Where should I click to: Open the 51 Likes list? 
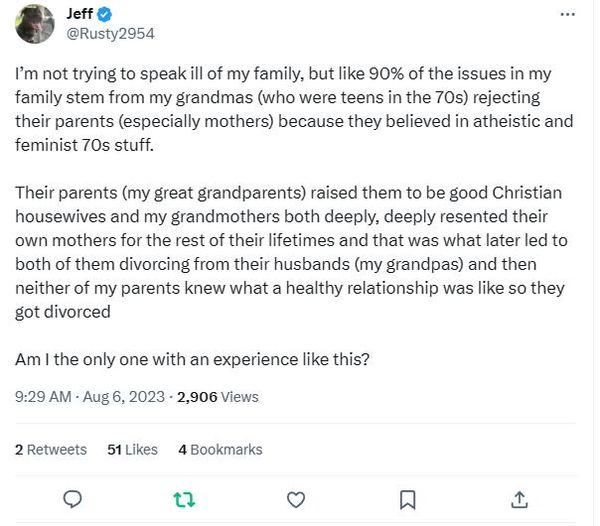[132, 450]
